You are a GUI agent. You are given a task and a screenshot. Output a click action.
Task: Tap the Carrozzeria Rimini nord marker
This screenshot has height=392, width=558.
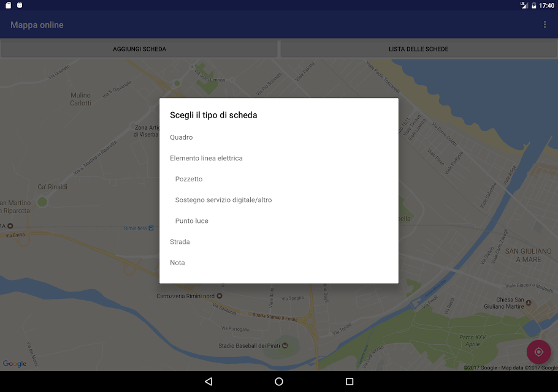[x=220, y=296]
